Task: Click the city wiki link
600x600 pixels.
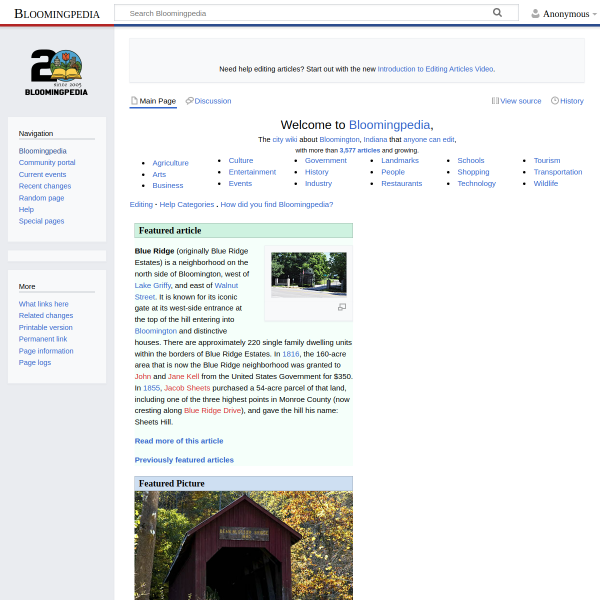Action: pyautogui.click(x=285, y=140)
